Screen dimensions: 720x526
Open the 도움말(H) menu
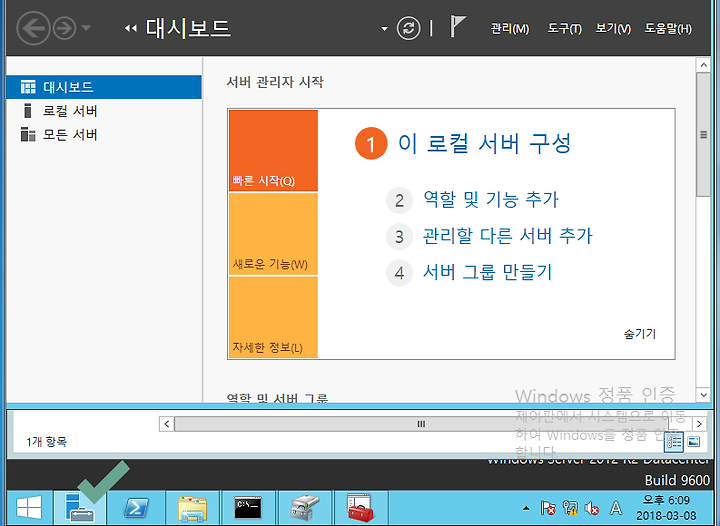point(668,29)
